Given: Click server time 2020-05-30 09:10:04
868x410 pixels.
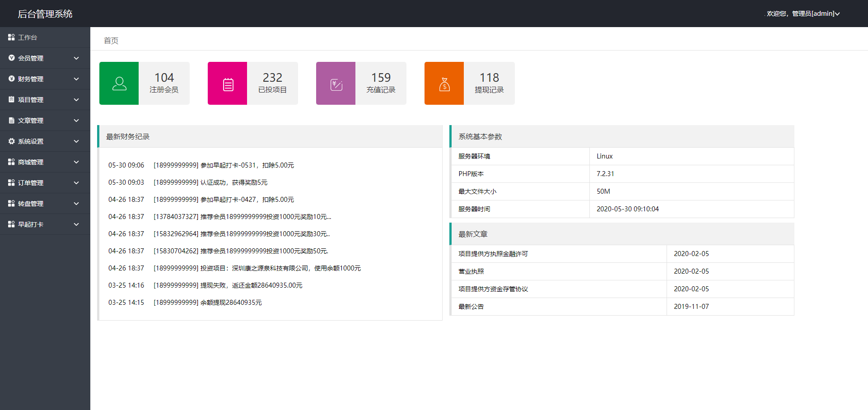Looking at the screenshot, I should tap(628, 209).
